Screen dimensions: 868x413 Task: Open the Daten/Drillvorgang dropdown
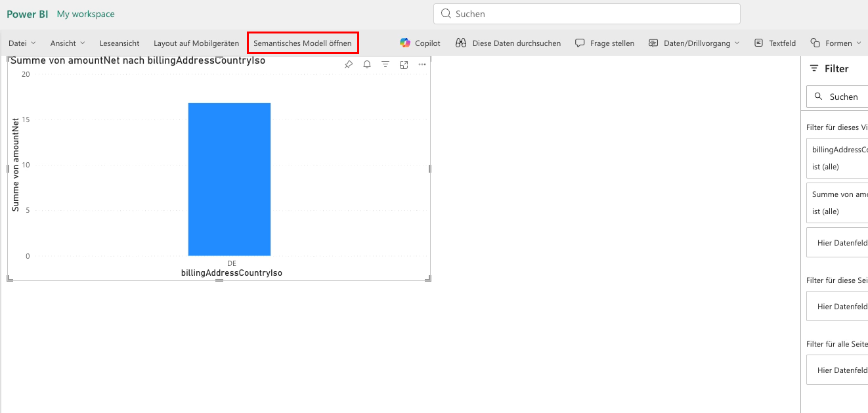[x=694, y=43]
